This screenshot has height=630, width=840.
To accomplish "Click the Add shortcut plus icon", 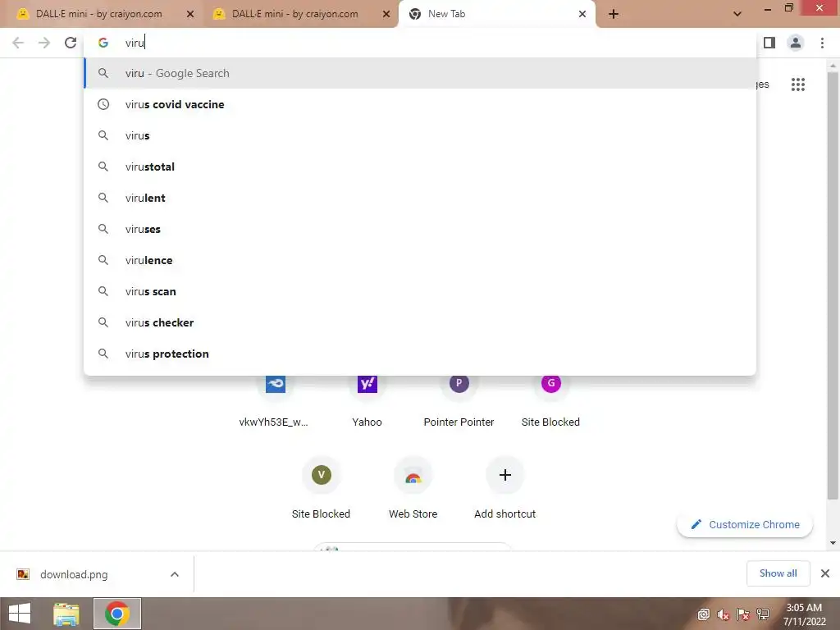I will pos(504,475).
